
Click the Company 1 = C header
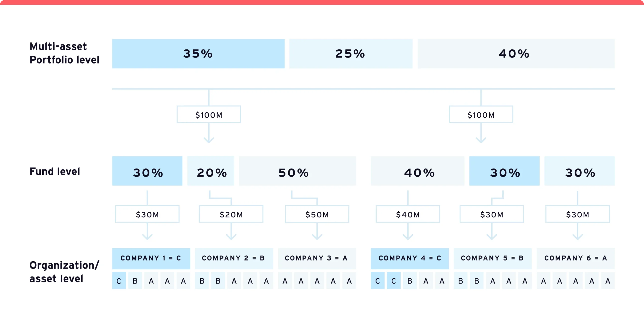pos(151,258)
